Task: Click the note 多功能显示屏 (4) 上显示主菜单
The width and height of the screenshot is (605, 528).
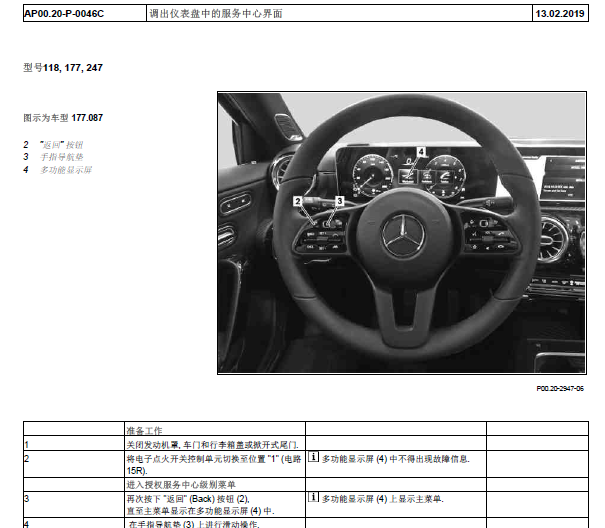Action: click(x=383, y=499)
